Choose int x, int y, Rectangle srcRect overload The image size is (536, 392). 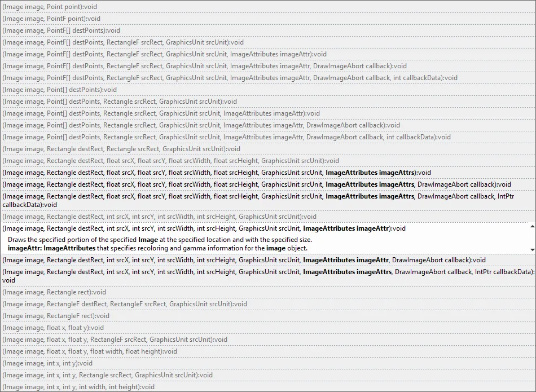(x=107, y=375)
